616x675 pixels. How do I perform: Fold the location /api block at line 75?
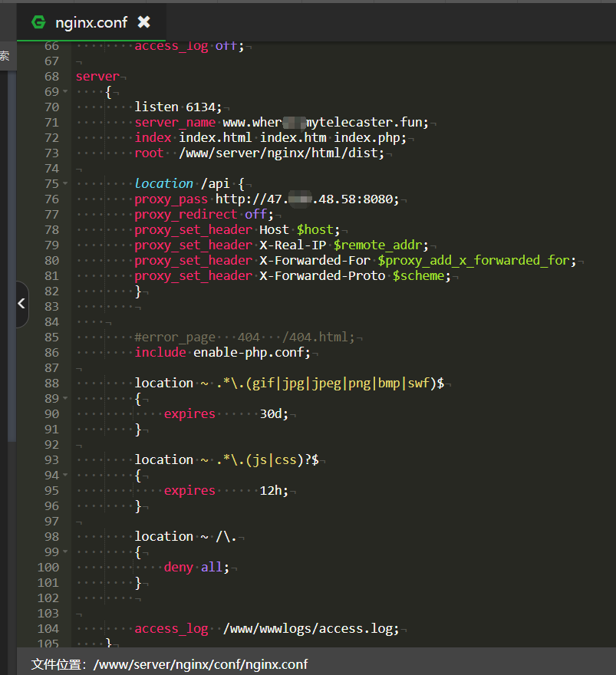(x=65, y=183)
